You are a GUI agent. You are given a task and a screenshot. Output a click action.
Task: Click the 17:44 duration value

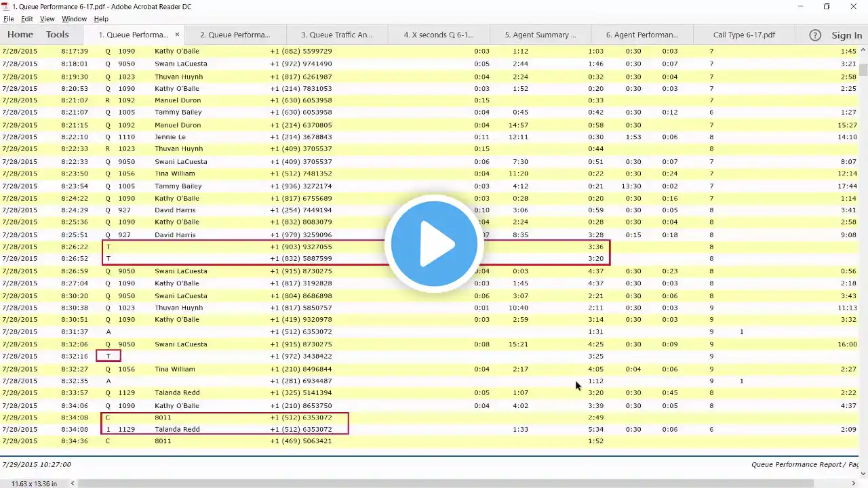click(847, 186)
